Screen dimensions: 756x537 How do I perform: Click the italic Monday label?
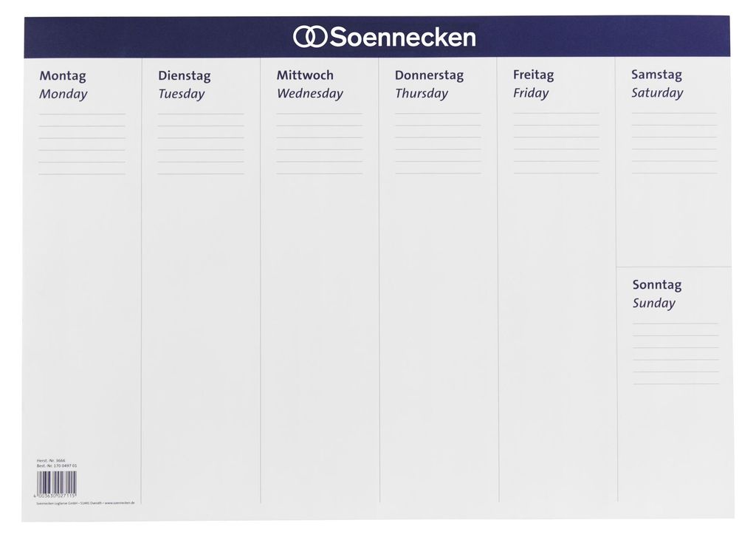click(x=63, y=94)
